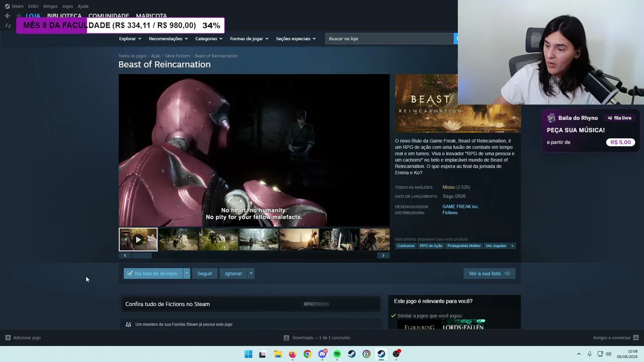Click the Steam Family member icon

128,324
